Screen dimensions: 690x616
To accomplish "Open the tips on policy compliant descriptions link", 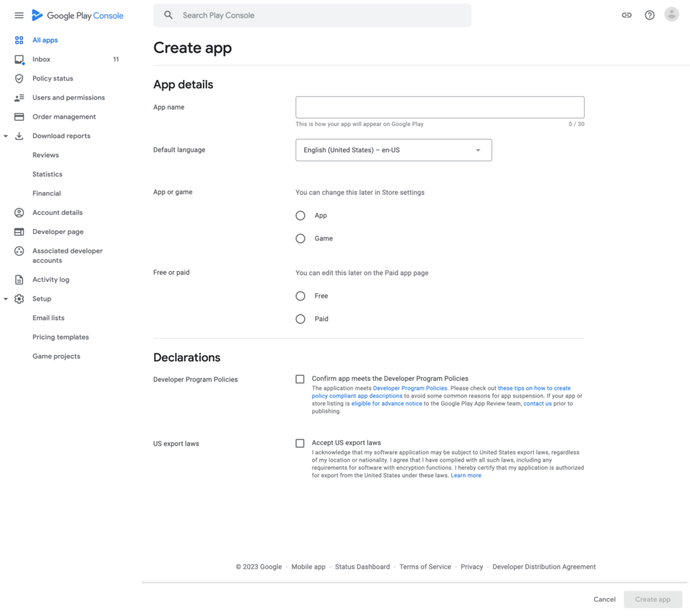I will [441, 392].
